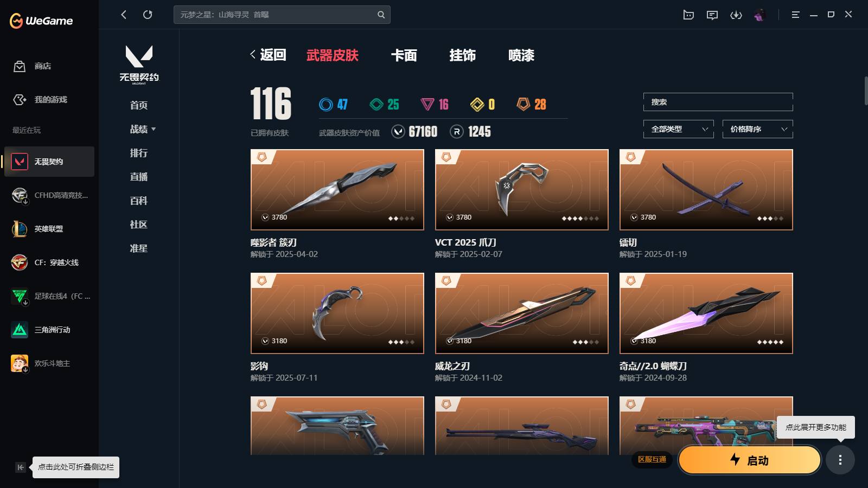Switch to the 喷漆 tab
This screenshot has width=868, height=488.
[x=521, y=55]
